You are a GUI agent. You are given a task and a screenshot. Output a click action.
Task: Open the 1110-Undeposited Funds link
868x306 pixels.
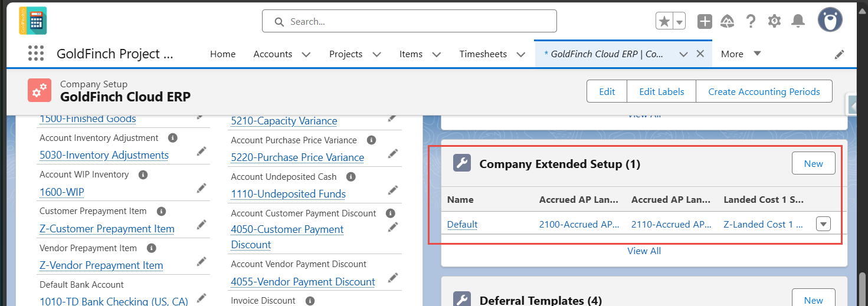pyautogui.click(x=288, y=194)
